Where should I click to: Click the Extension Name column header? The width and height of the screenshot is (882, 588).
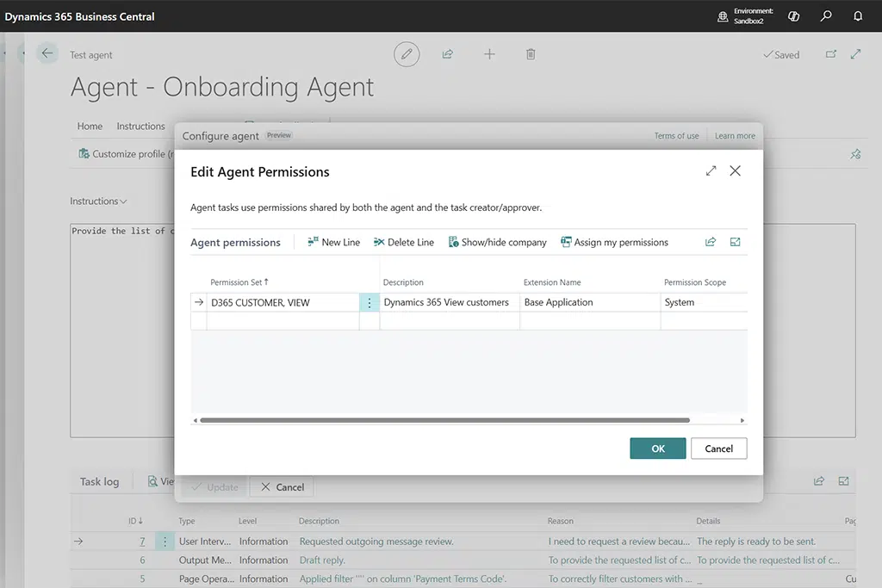(552, 282)
